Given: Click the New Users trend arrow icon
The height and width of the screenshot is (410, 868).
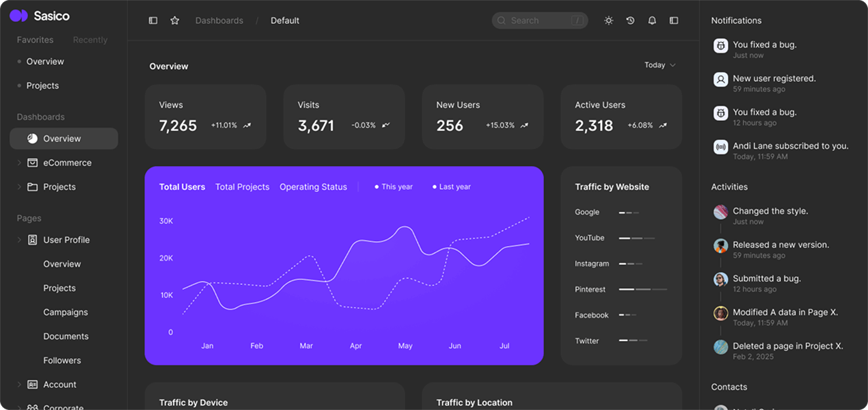Looking at the screenshot, I should pyautogui.click(x=524, y=126).
